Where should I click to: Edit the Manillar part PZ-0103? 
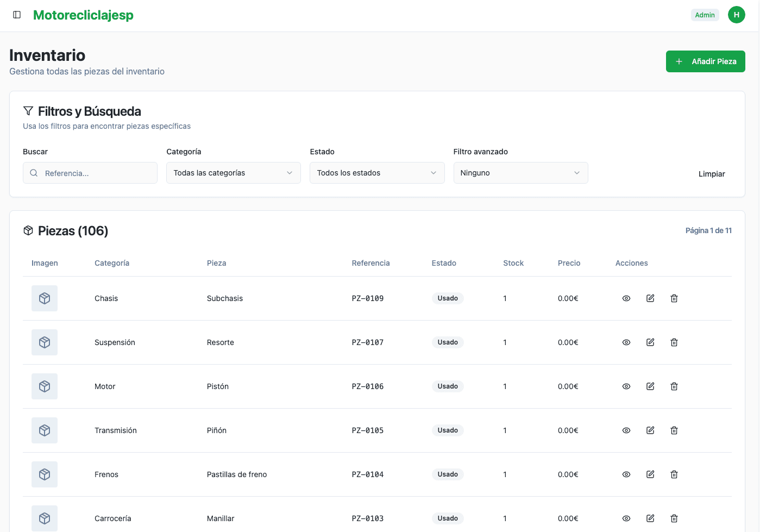click(650, 518)
